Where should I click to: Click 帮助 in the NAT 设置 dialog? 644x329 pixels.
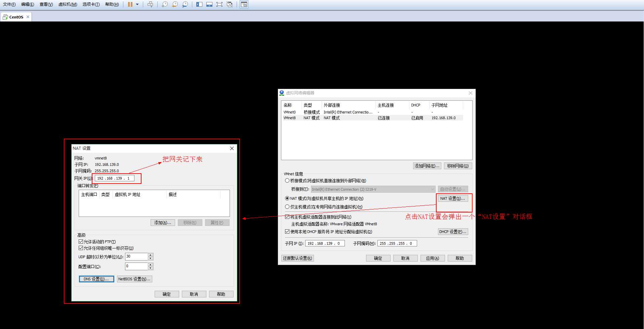pyautogui.click(x=221, y=294)
